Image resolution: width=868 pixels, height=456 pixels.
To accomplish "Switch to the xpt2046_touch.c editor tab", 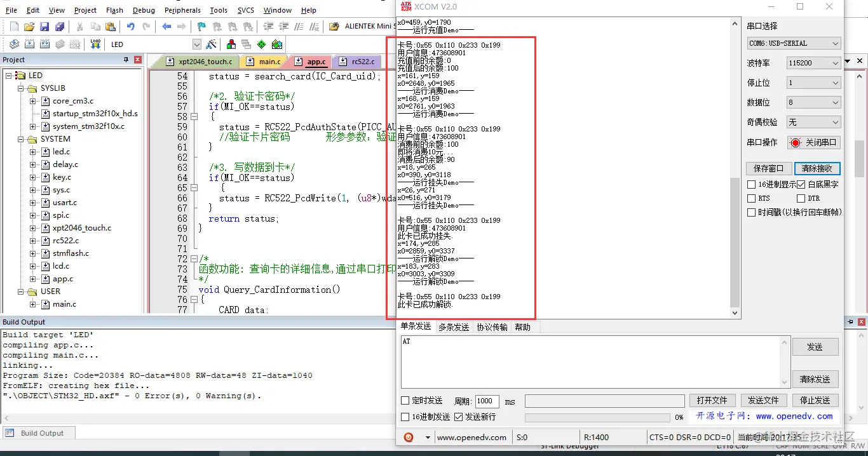I will coord(200,62).
